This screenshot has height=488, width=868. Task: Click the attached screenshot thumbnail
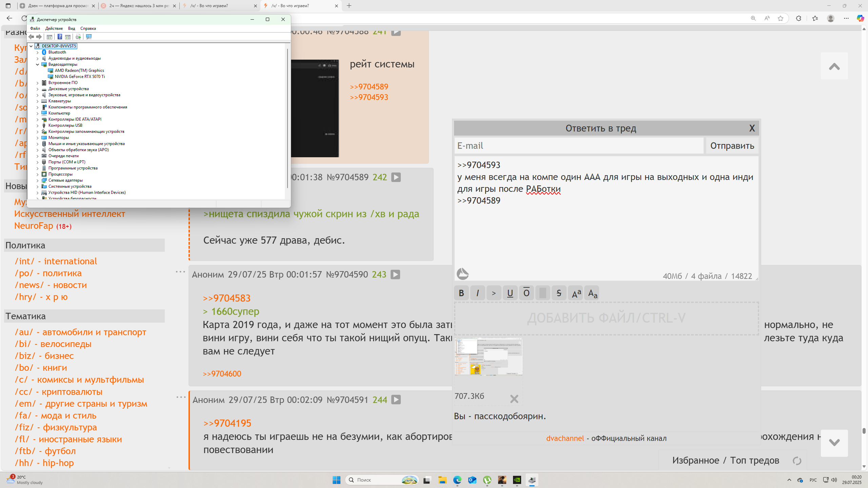[x=488, y=357]
